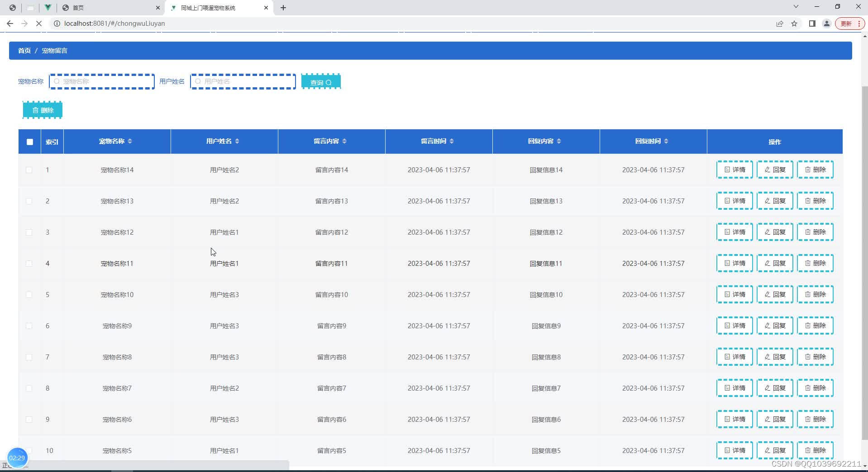Check the row 1 checkbox
The height and width of the screenshot is (472, 868).
[x=29, y=170]
